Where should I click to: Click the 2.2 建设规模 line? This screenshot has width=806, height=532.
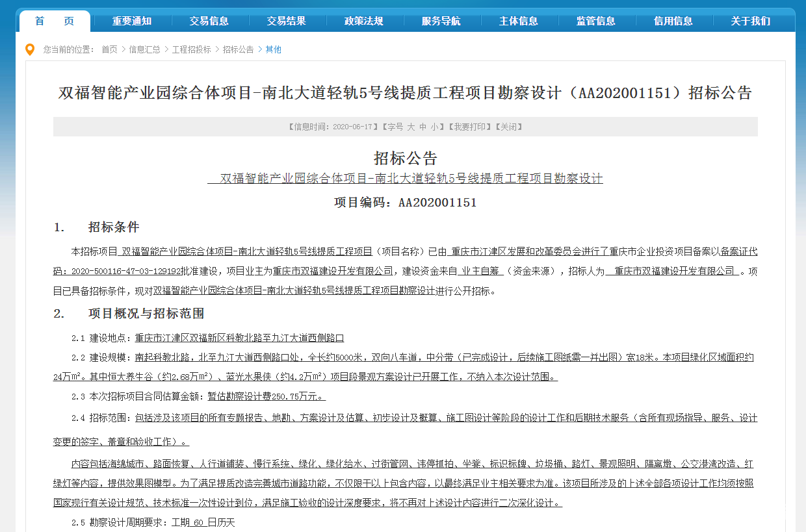pyautogui.click(x=404, y=367)
